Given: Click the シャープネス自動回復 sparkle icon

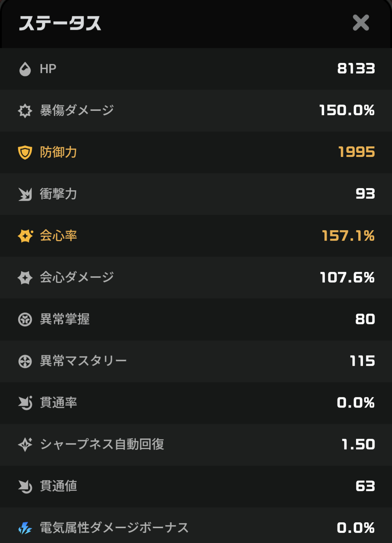Looking at the screenshot, I should (x=25, y=445).
